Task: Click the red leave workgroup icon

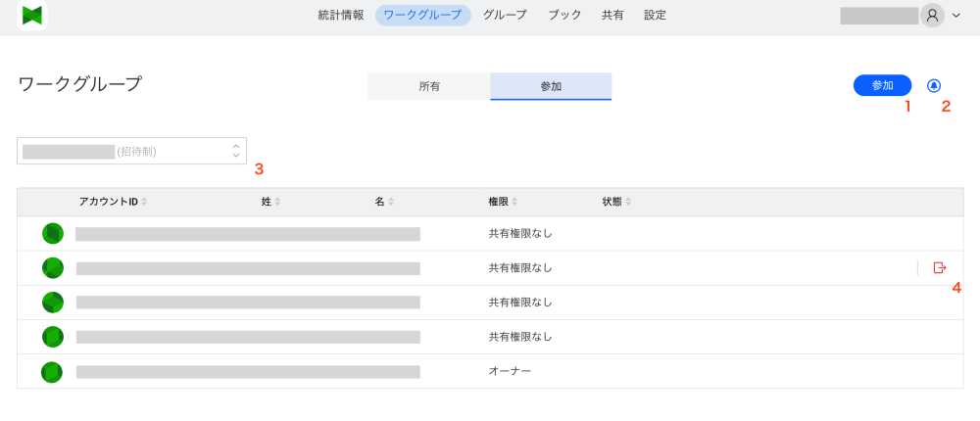Action: (940, 267)
